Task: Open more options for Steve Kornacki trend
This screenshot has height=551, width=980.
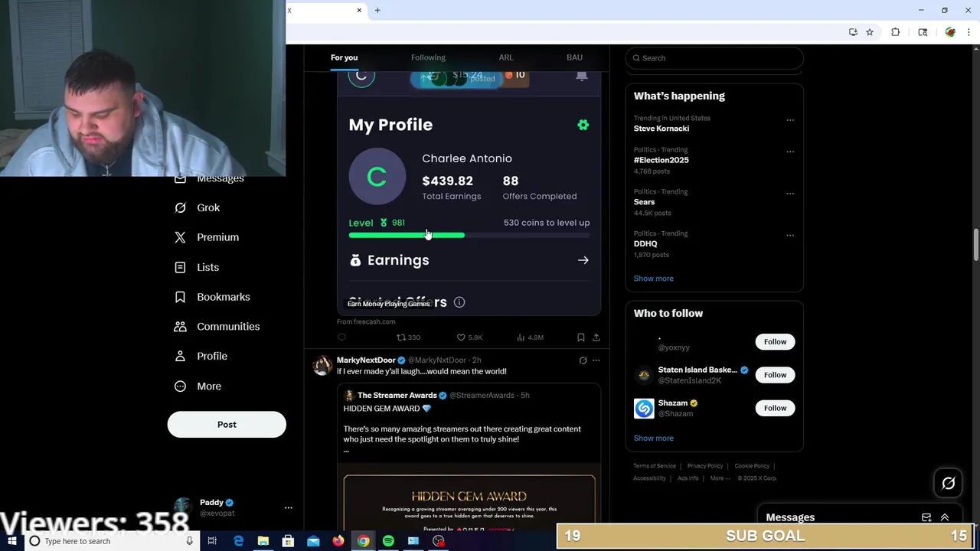Action: [x=790, y=120]
